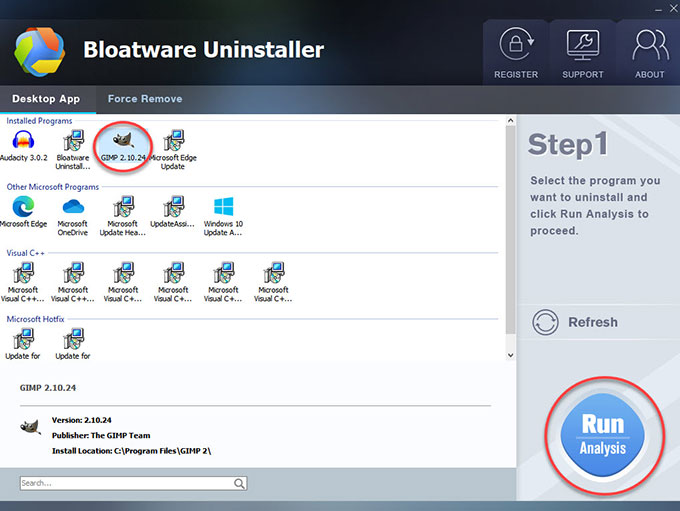Select the Bloatware Uninstaller program entry
The width and height of the screenshot is (680, 511).
(x=73, y=150)
